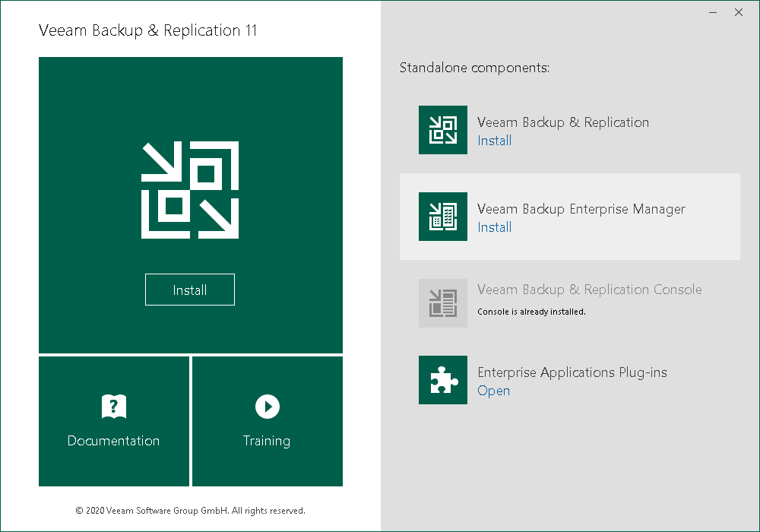Open the Training tile

point(267,422)
